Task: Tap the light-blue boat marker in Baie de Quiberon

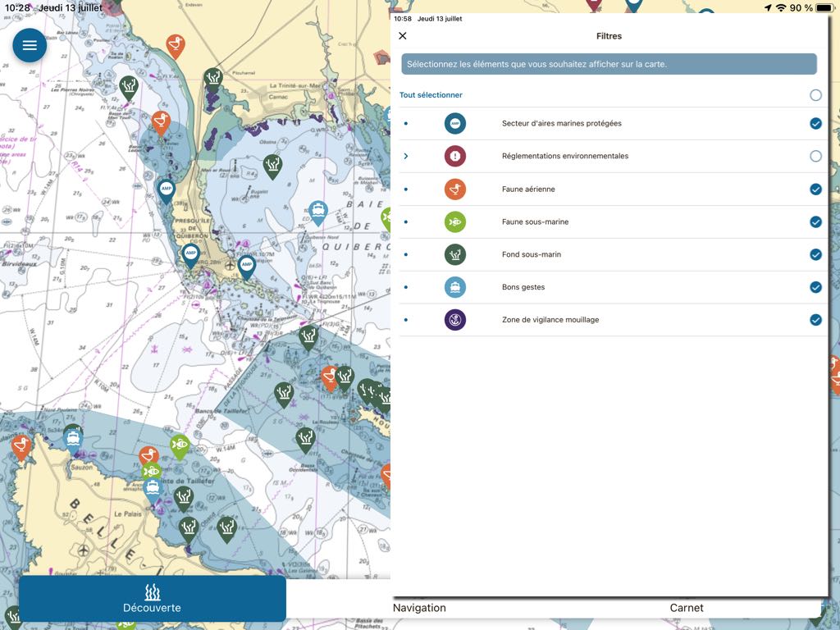Action: [318, 212]
